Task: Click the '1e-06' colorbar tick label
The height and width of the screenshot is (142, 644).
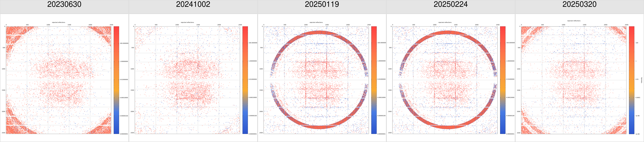Action: pyautogui.click(x=638, y=116)
